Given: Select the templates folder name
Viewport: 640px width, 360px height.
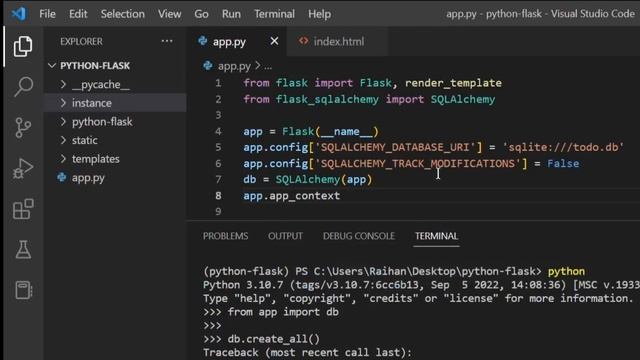Looking at the screenshot, I should point(96,158).
